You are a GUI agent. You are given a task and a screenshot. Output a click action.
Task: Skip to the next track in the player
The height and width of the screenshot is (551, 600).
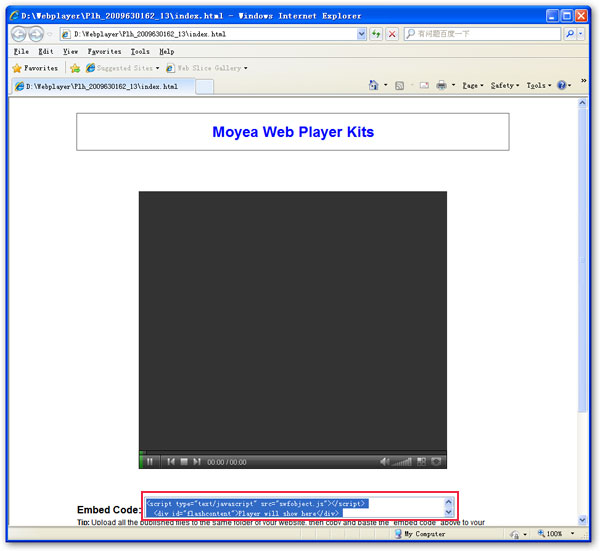click(197, 461)
